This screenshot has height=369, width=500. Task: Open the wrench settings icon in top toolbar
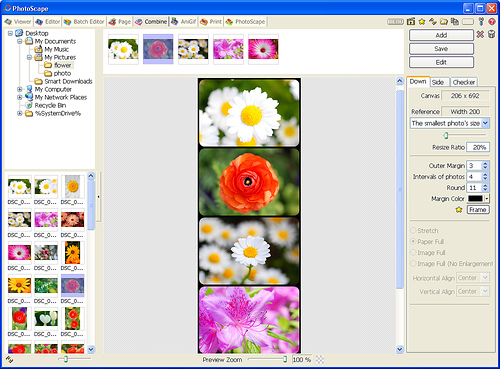(x=481, y=22)
